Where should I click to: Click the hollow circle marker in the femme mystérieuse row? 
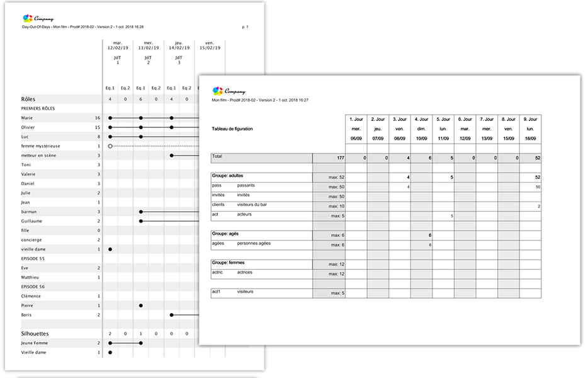pos(110,146)
